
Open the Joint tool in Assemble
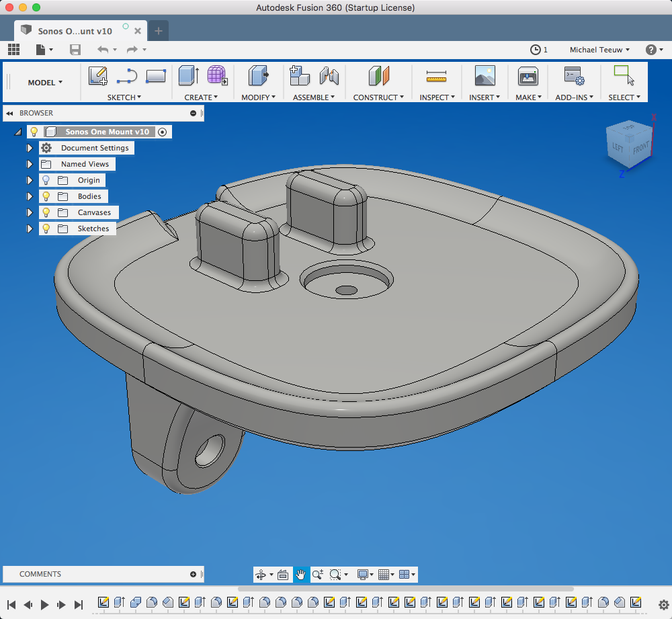coord(329,76)
